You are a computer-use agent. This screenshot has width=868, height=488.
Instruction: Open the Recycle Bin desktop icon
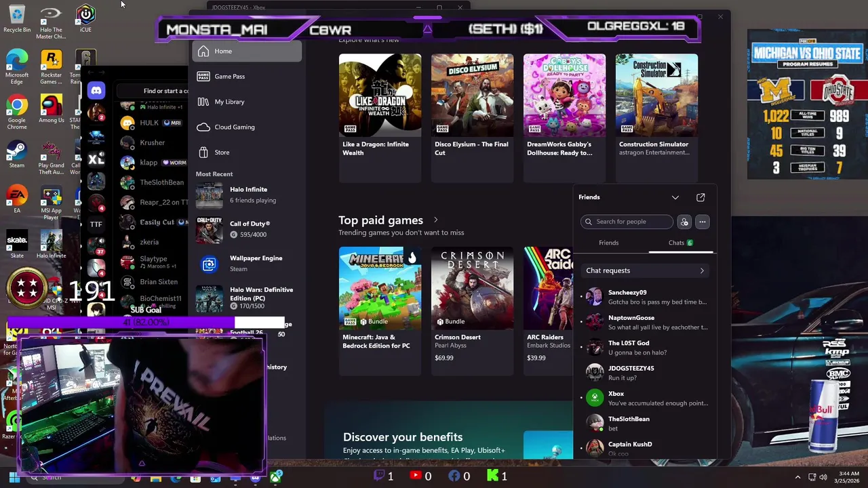coord(17,19)
